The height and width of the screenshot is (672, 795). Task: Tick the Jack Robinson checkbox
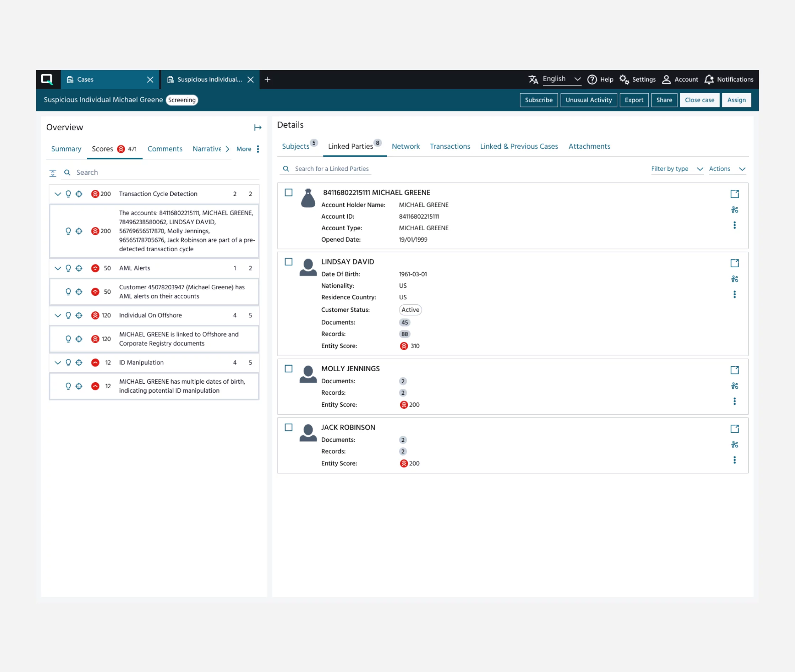288,427
